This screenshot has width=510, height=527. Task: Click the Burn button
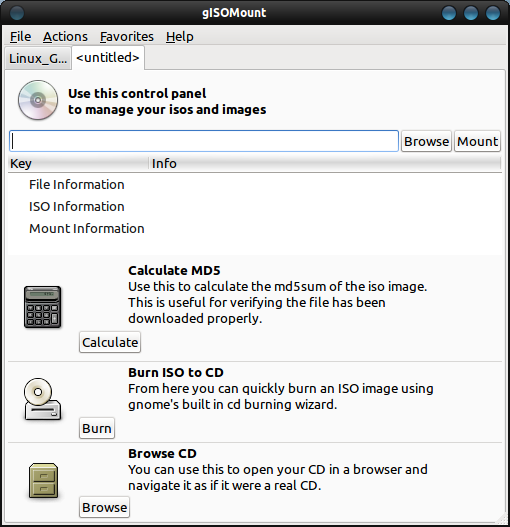click(97, 428)
